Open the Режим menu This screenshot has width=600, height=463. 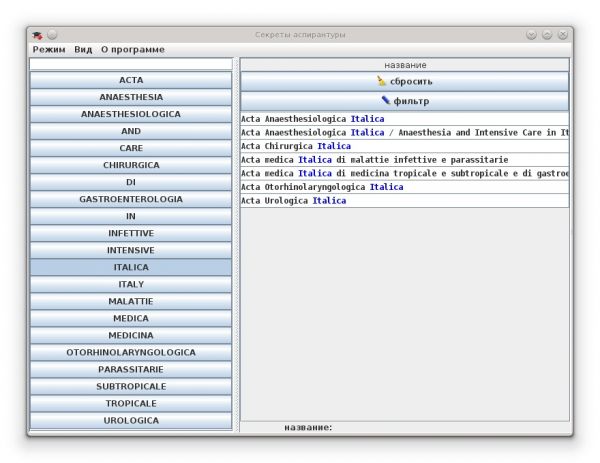48,49
